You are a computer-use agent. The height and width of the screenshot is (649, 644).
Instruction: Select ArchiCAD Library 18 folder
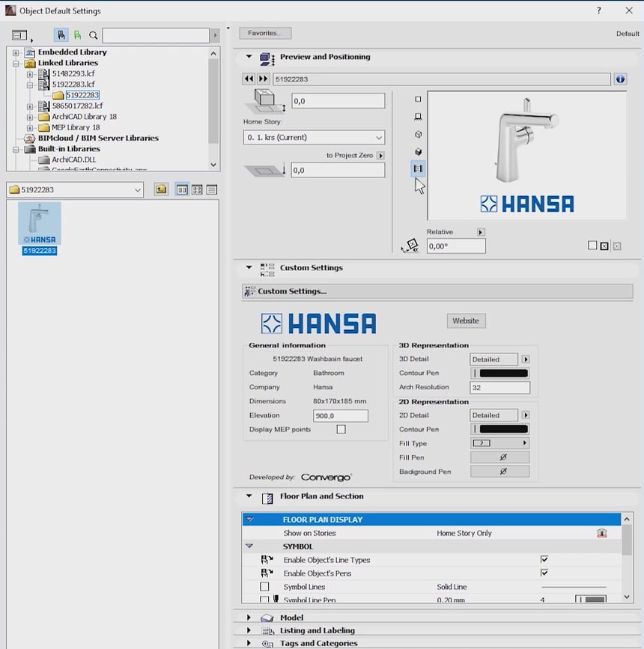point(84,117)
